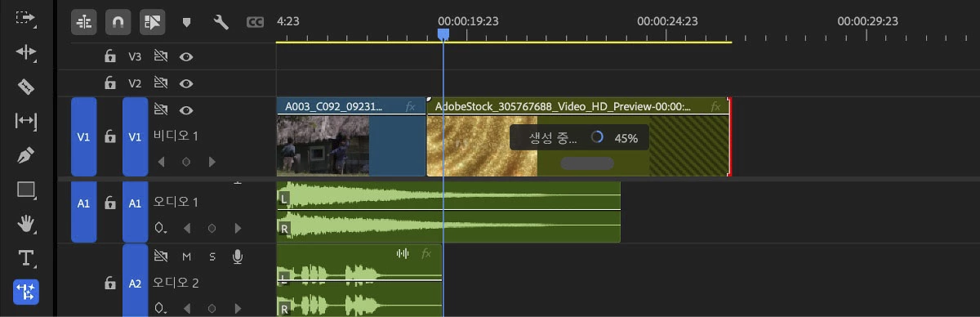
Task: Toggle A1 track targeting button
Action: 135,203
